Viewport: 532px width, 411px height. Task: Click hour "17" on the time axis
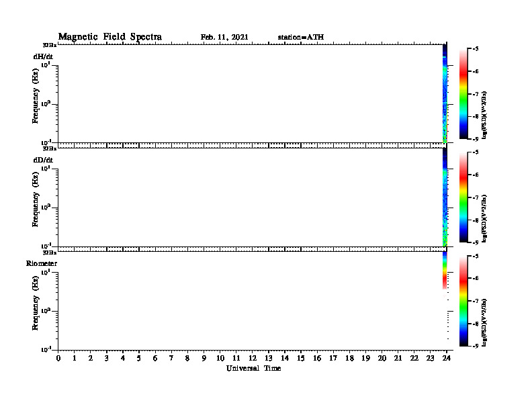point(333,359)
